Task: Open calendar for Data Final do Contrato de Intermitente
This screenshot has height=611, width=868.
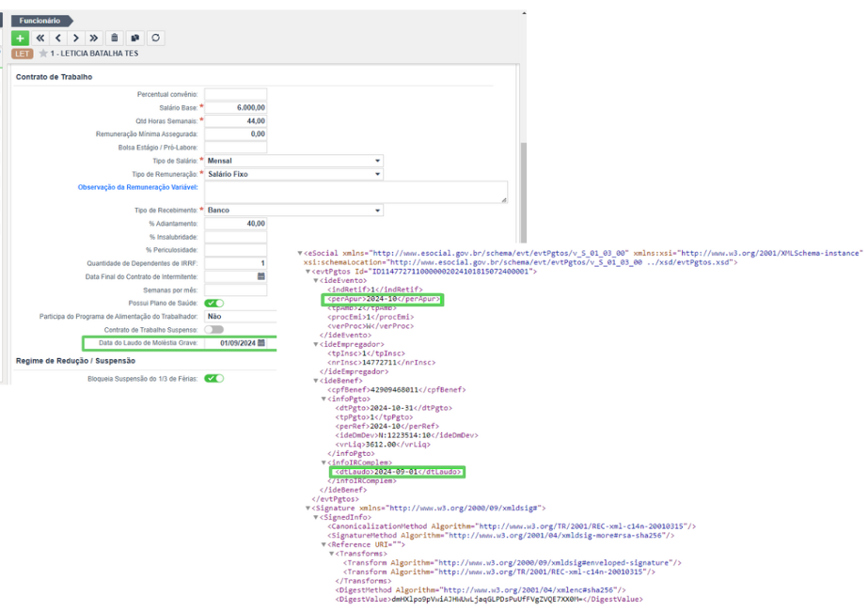Action: (x=261, y=276)
